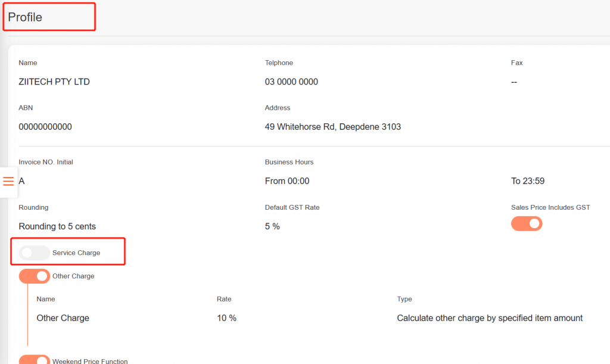Disable the Sales Price Includes GST toggle
Image resolution: width=610 pixels, height=364 pixels.
tap(527, 223)
